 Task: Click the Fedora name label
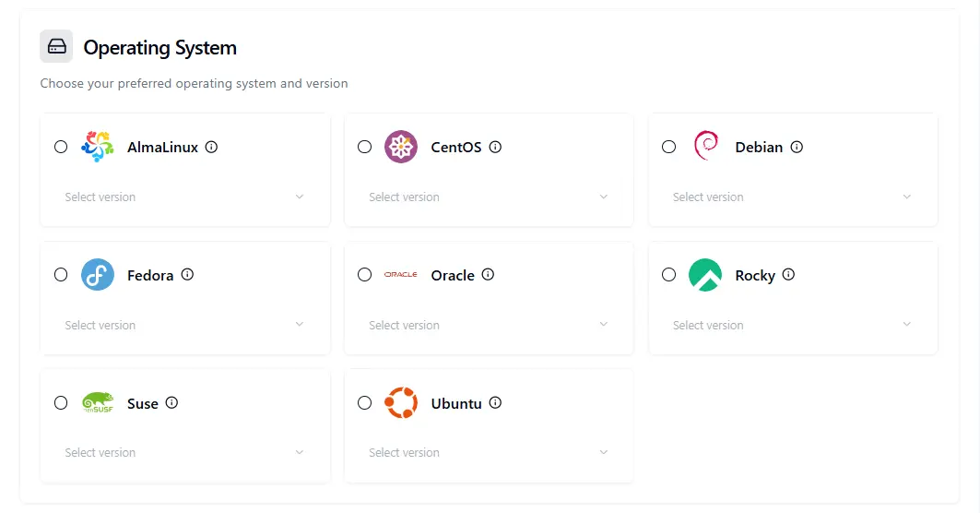point(150,275)
